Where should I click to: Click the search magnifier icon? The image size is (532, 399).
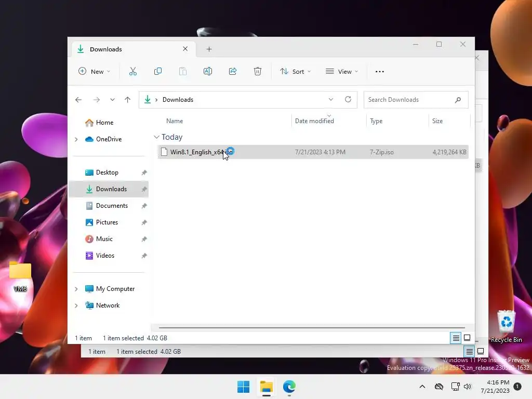click(x=458, y=100)
